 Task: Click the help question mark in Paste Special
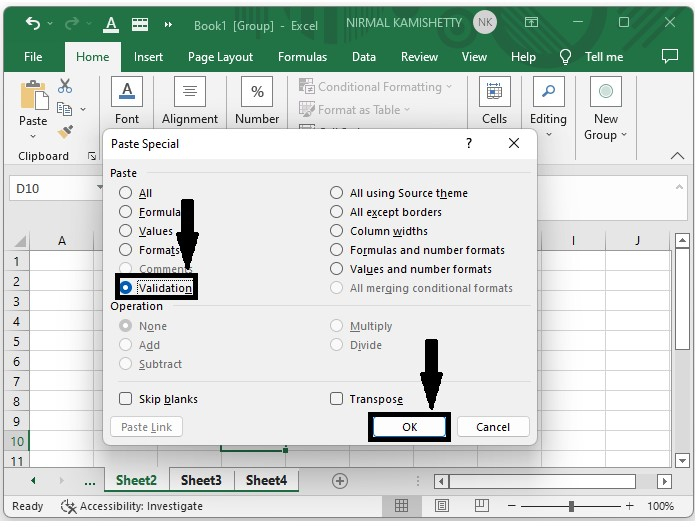pyautogui.click(x=469, y=143)
